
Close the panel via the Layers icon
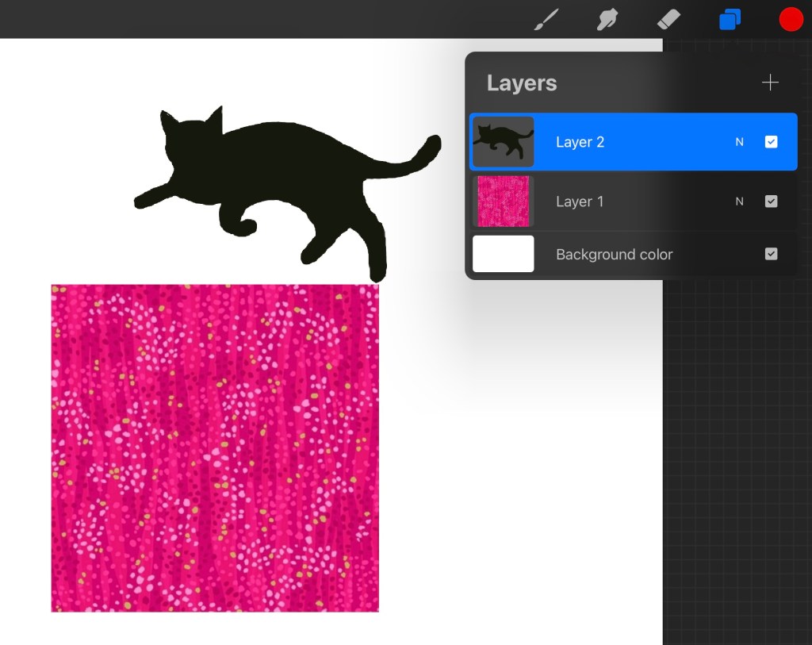coord(730,20)
